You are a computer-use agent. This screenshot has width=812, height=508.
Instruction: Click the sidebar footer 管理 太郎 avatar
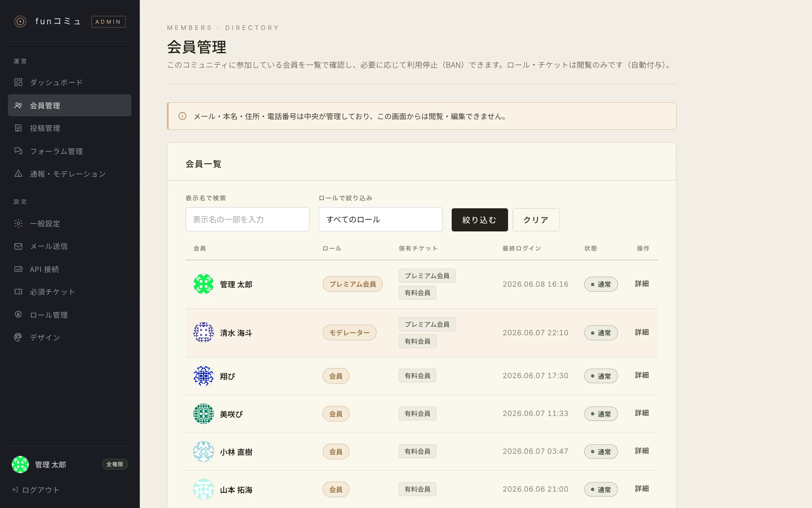click(21, 464)
